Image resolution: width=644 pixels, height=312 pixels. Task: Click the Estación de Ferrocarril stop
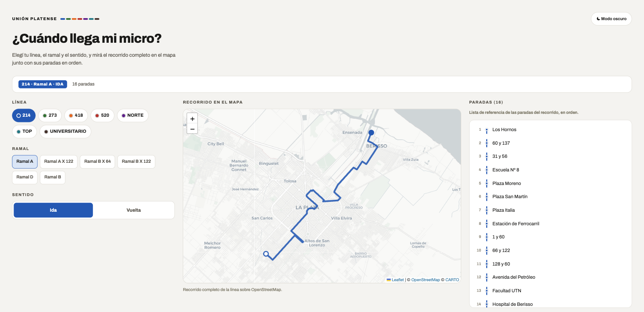coord(550,224)
